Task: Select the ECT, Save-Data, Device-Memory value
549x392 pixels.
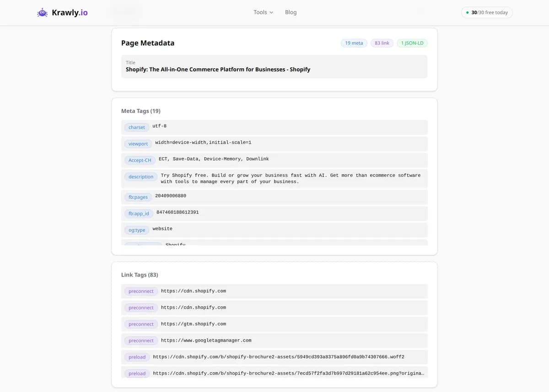Action: [x=214, y=159]
